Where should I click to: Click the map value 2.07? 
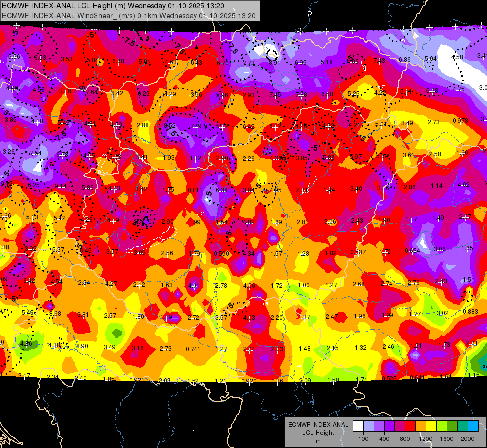pyautogui.click(x=465, y=217)
